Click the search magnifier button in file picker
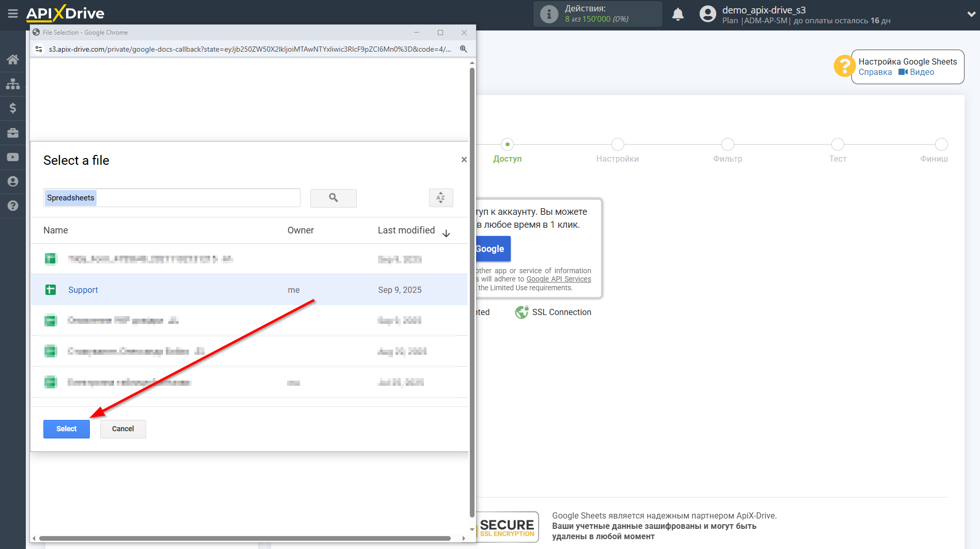The height and width of the screenshot is (549, 980). click(333, 198)
